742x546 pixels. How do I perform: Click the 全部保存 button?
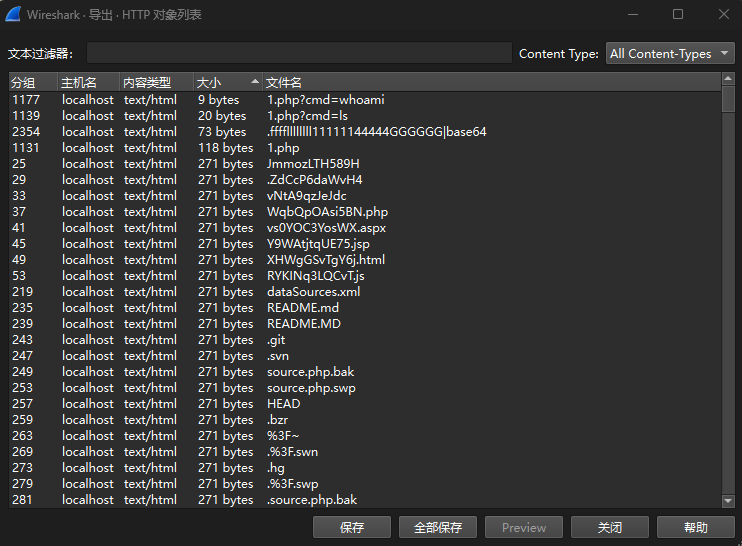[x=438, y=527]
